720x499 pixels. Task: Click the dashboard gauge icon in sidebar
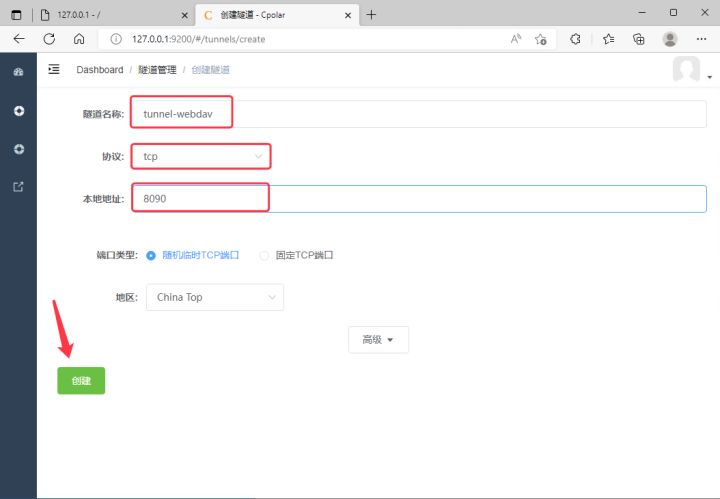tap(18, 73)
